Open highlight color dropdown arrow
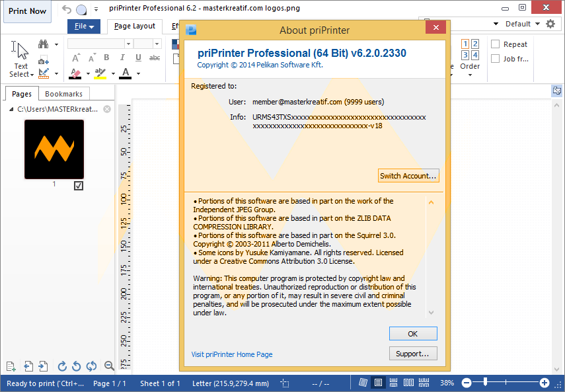 [113, 74]
